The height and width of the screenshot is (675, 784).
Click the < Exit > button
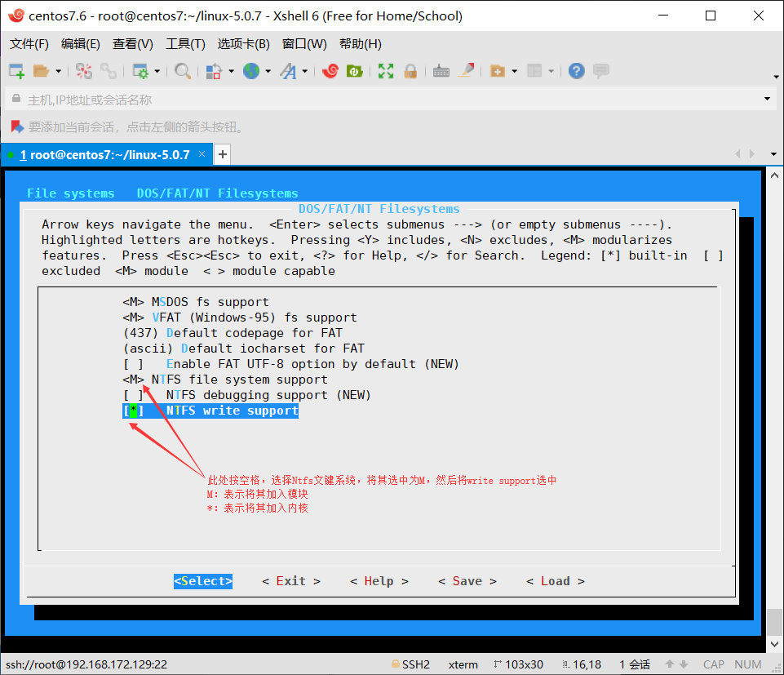pyautogui.click(x=291, y=581)
